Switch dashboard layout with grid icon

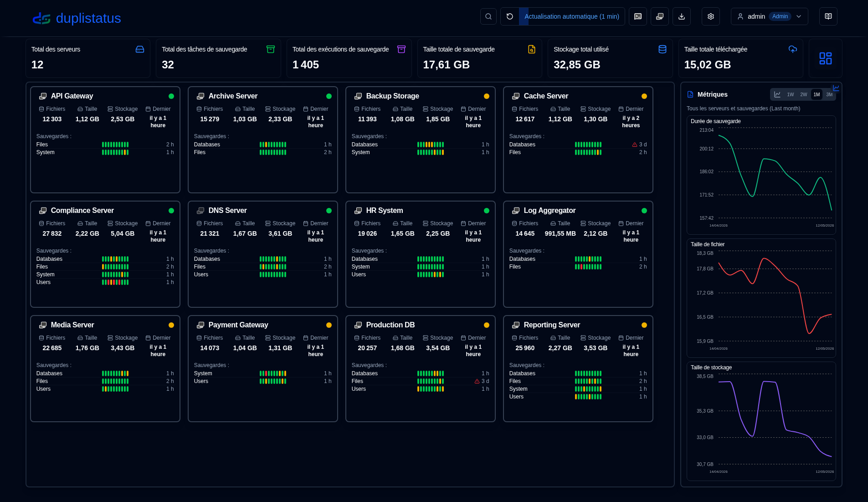point(825,58)
